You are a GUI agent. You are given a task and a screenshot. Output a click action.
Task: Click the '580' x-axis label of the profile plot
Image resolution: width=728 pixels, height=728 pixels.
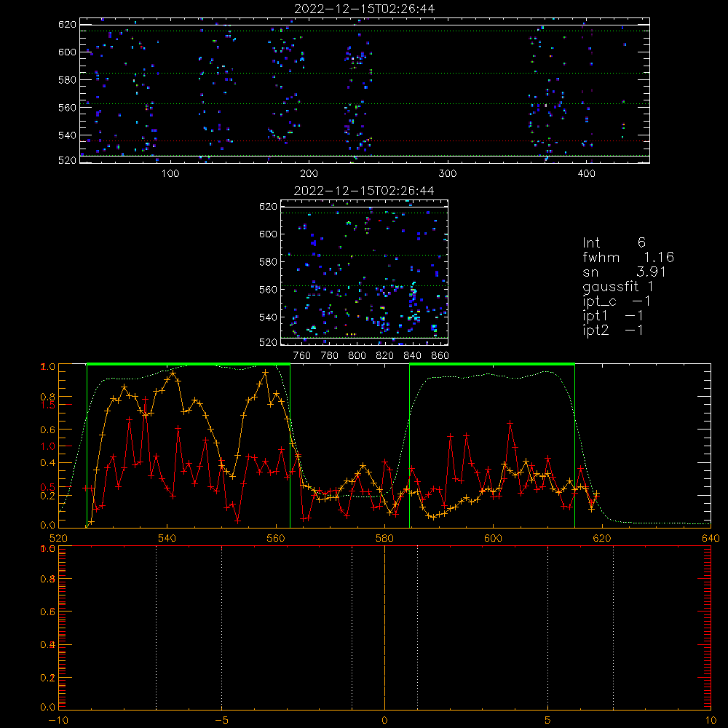pyautogui.click(x=384, y=538)
